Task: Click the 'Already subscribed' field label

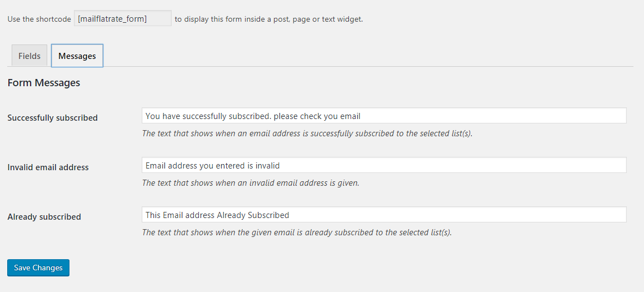Action: coord(44,217)
